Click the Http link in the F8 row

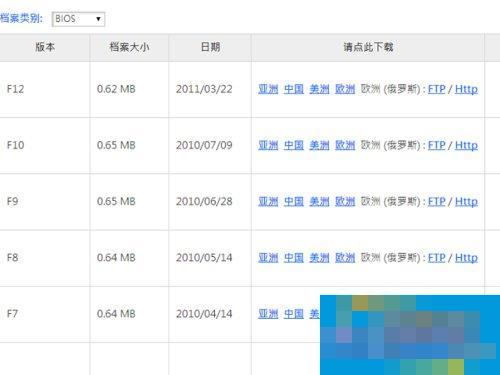(x=466, y=257)
